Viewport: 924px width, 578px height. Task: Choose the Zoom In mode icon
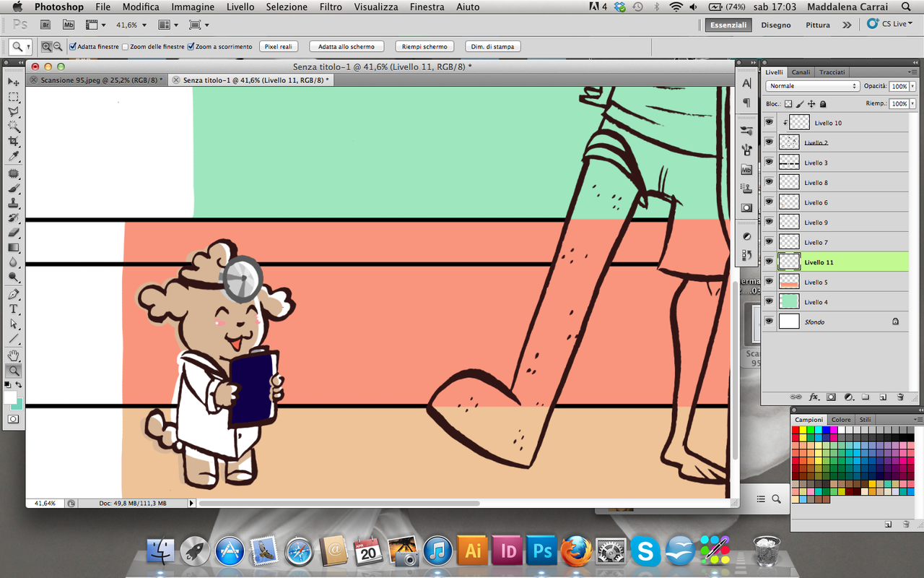(x=47, y=46)
